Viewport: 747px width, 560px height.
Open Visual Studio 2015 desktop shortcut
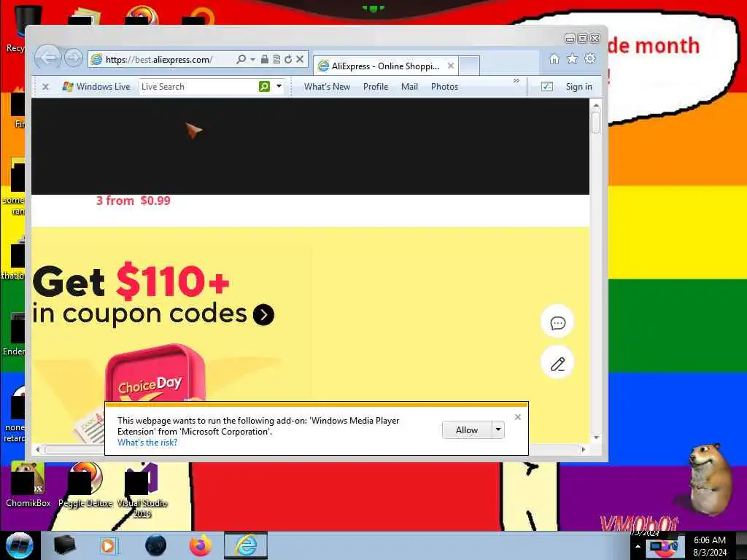(142, 490)
